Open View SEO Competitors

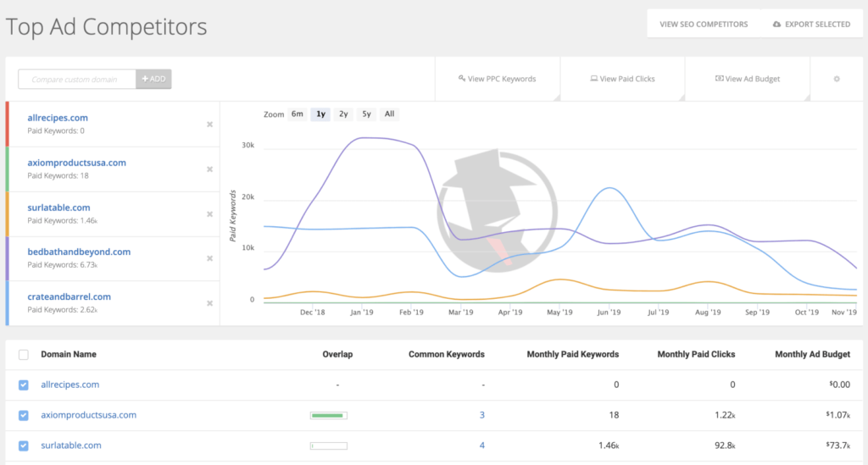click(704, 25)
